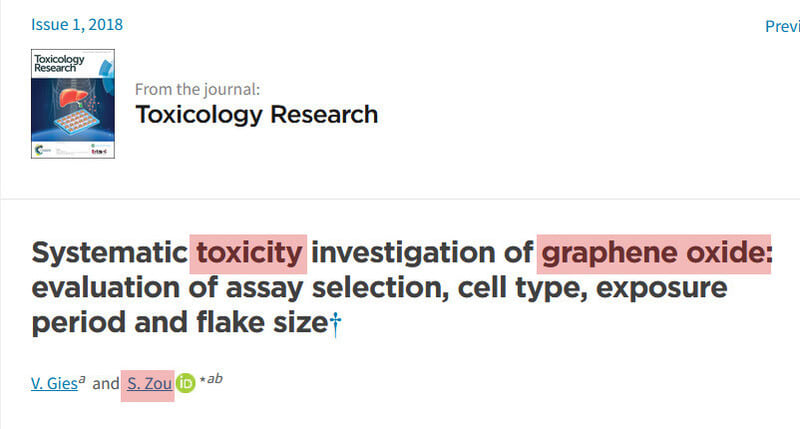Viewport: 800px width, 429px height.
Task: Click the liver illustration on journal cover
Action: [73, 97]
